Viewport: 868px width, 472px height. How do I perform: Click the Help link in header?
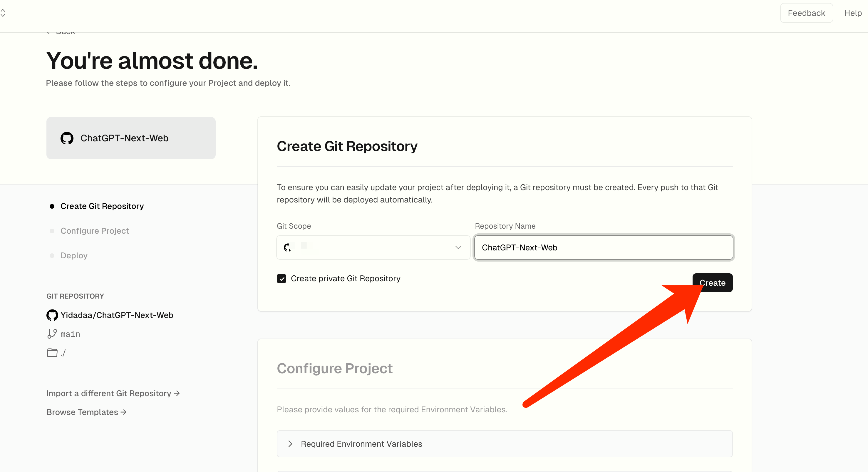852,13
